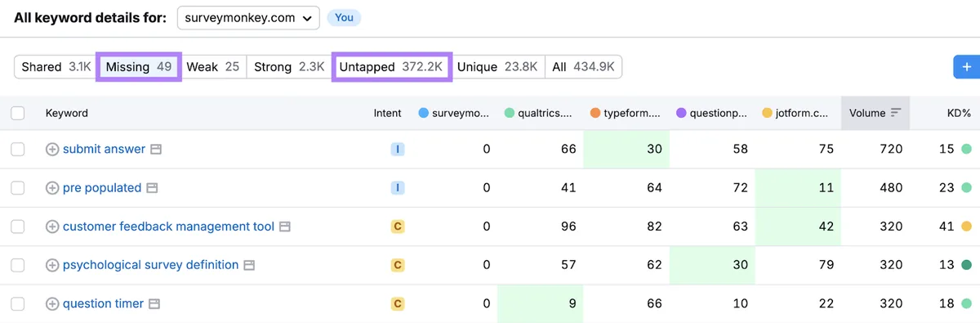Click the questionp... column header
Image resolution: width=980 pixels, height=323 pixels.
[x=711, y=113]
